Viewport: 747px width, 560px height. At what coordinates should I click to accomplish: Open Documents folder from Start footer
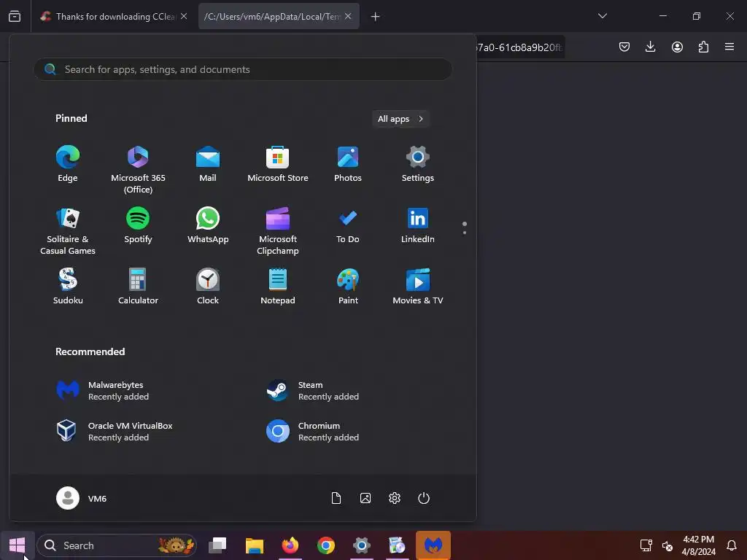[336, 498]
